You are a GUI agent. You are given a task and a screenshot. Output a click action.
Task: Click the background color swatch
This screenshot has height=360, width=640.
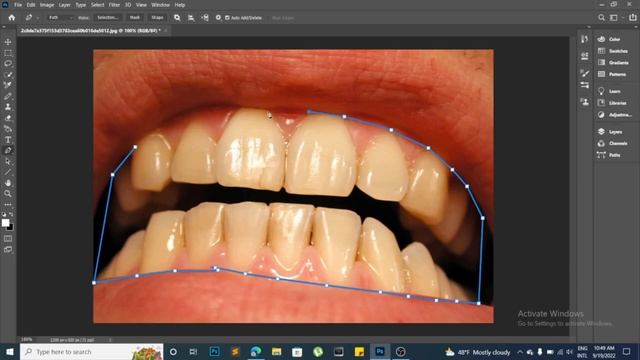[11, 227]
